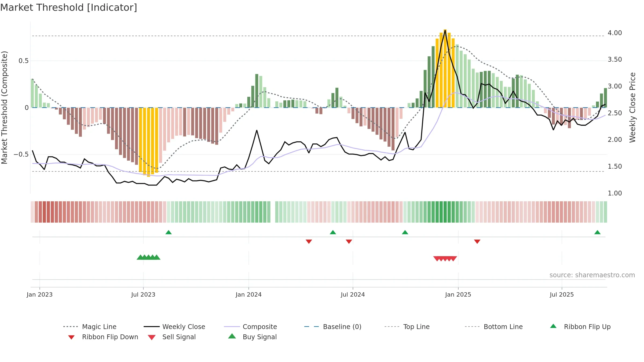Viewport: 644px width, 362px height.
Task: Click the 0.5 composite axis tick
Action: click(24, 61)
